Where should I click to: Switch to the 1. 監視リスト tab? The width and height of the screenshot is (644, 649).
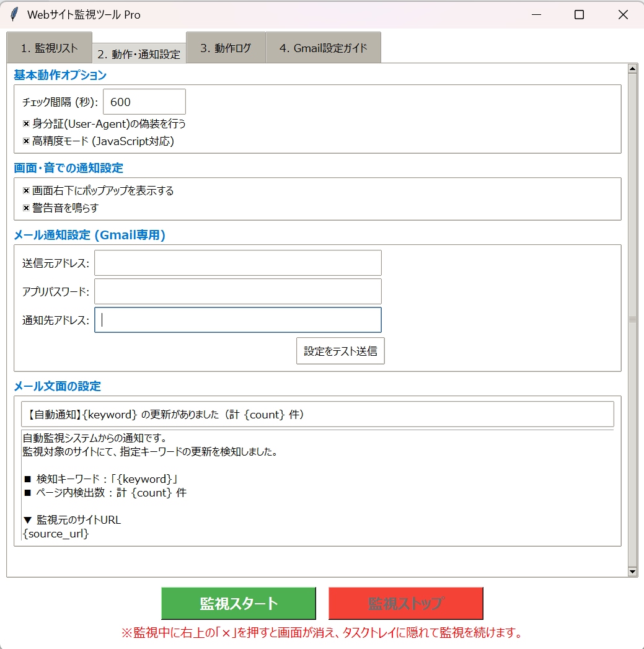coord(49,48)
